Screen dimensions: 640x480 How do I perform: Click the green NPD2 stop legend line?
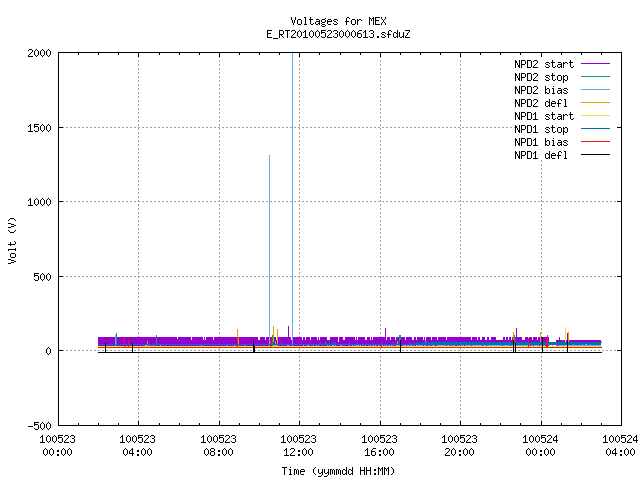click(x=595, y=77)
